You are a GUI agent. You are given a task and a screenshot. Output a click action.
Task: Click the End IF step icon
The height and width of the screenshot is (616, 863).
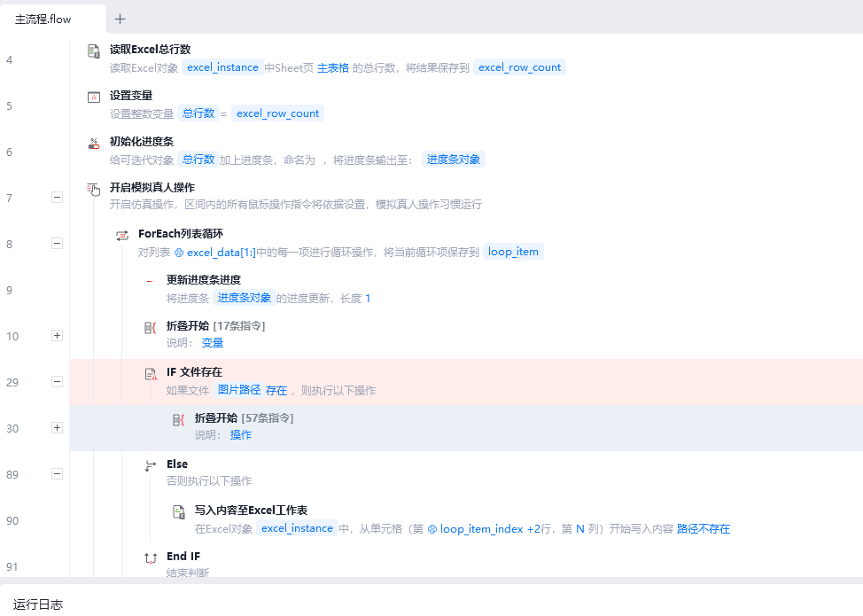point(151,558)
